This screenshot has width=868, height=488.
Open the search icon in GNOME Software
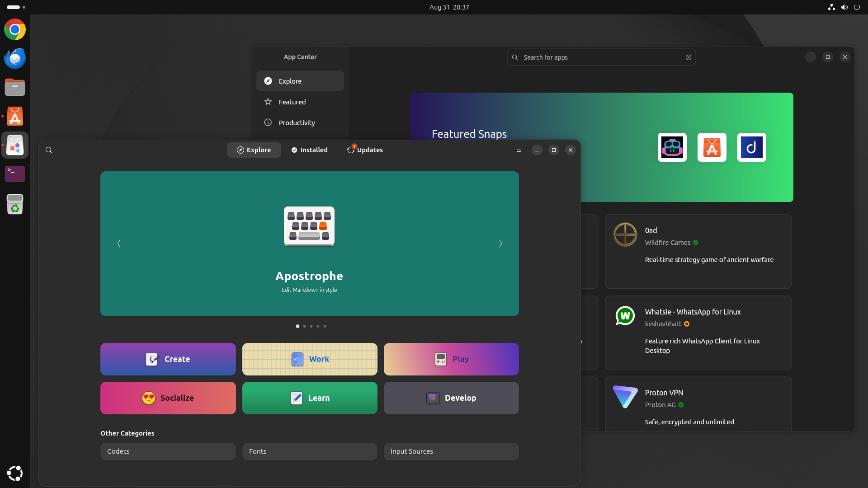coord(49,150)
